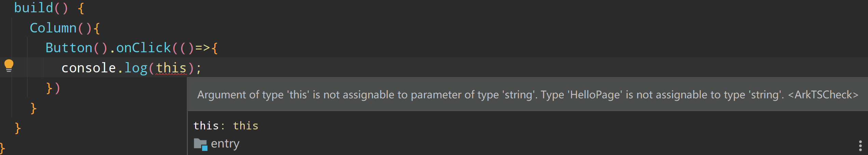
Task: Click the yellow lightbulb quick-fix icon
Action: (x=9, y=65)
